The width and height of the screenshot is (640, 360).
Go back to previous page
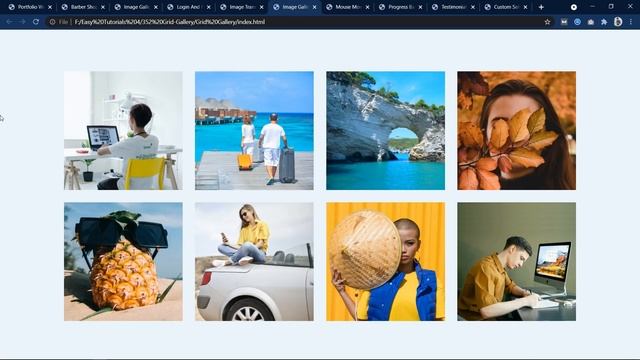(9, 22)
